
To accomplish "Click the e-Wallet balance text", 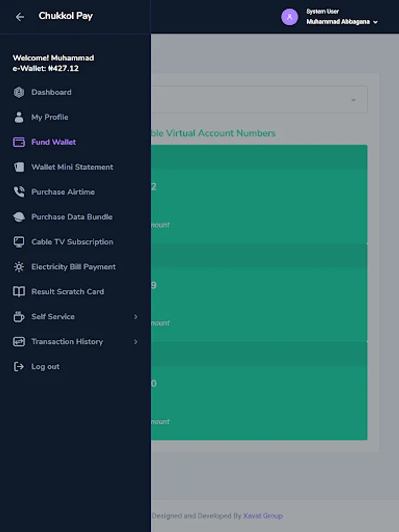I will coord(46,68).
